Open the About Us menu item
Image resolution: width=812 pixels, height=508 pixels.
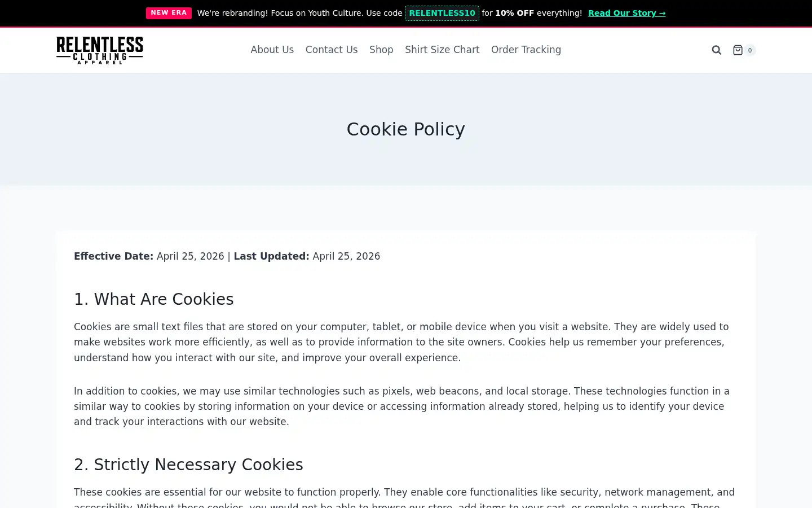click(x=272, y=50)
